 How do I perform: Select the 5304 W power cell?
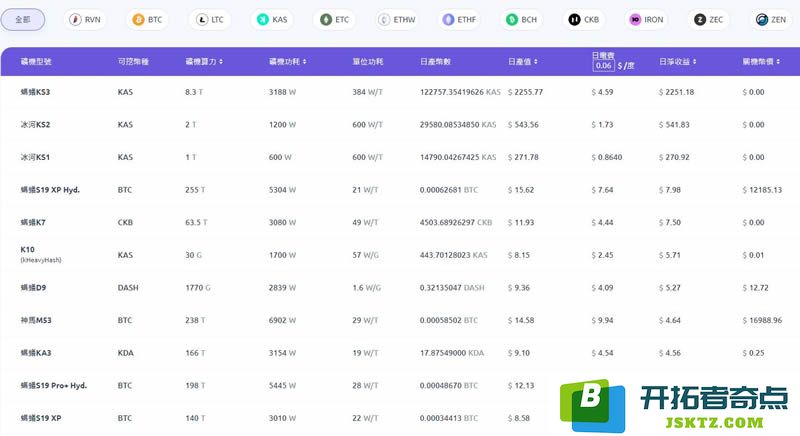(282, 190)
